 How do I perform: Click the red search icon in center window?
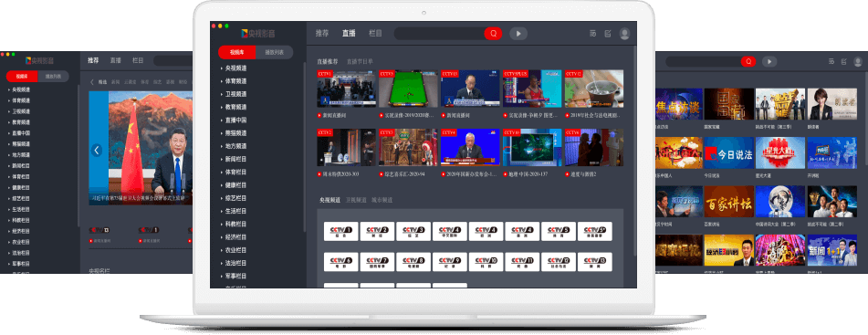493,34
